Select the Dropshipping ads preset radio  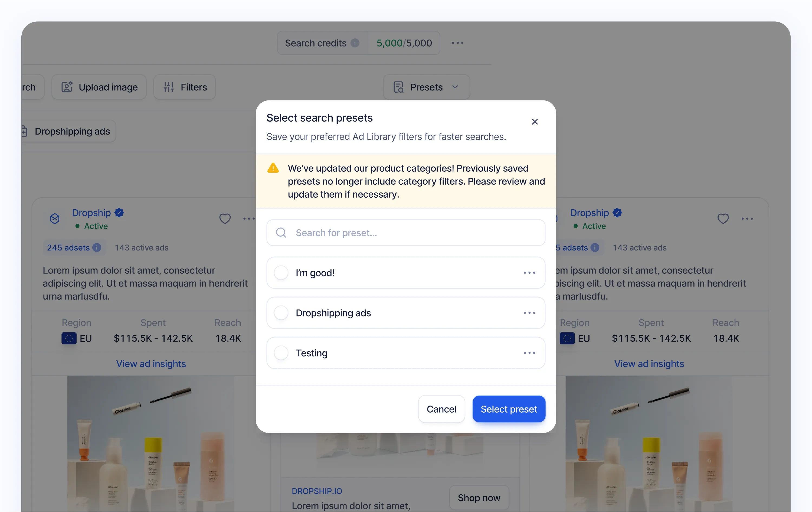(x=281, y=313)
